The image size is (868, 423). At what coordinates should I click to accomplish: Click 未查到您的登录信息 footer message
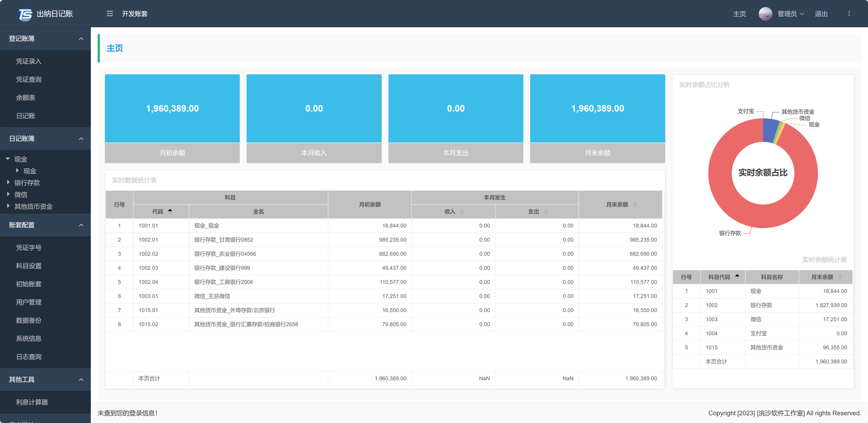(127, 413)
